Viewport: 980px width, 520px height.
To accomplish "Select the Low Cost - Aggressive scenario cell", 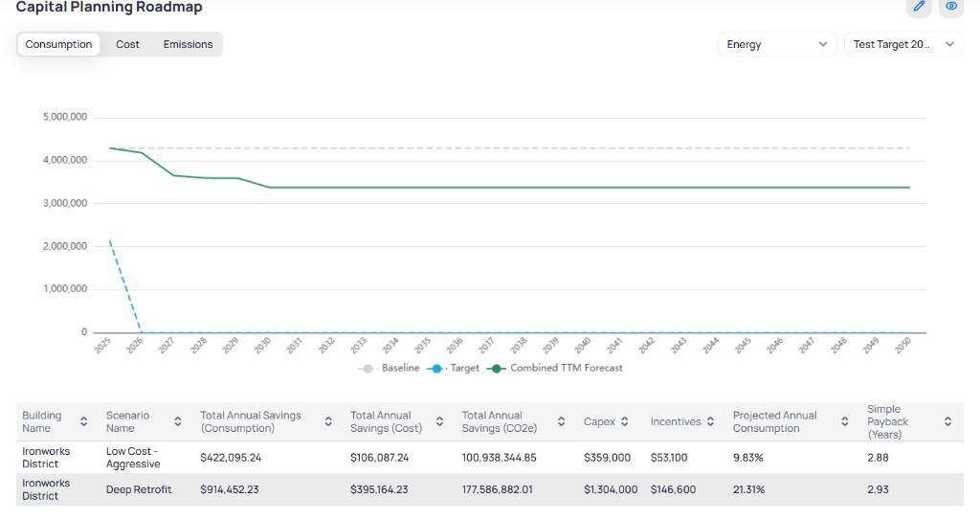I will [133, 458].
